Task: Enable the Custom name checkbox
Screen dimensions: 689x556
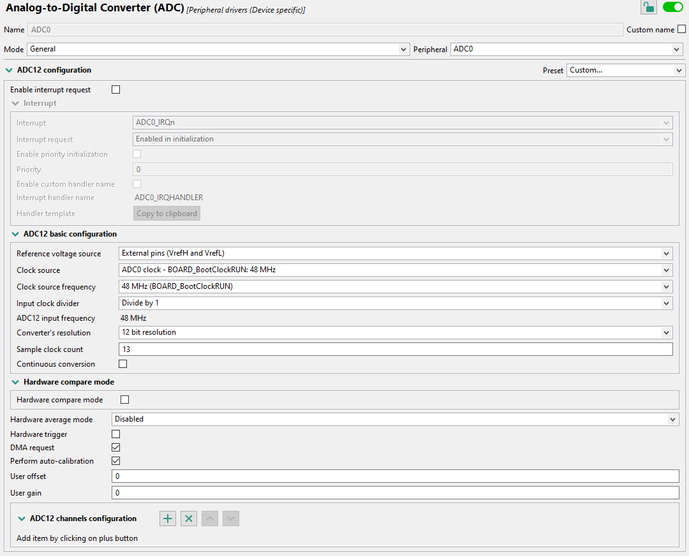Action: (682, 29)
